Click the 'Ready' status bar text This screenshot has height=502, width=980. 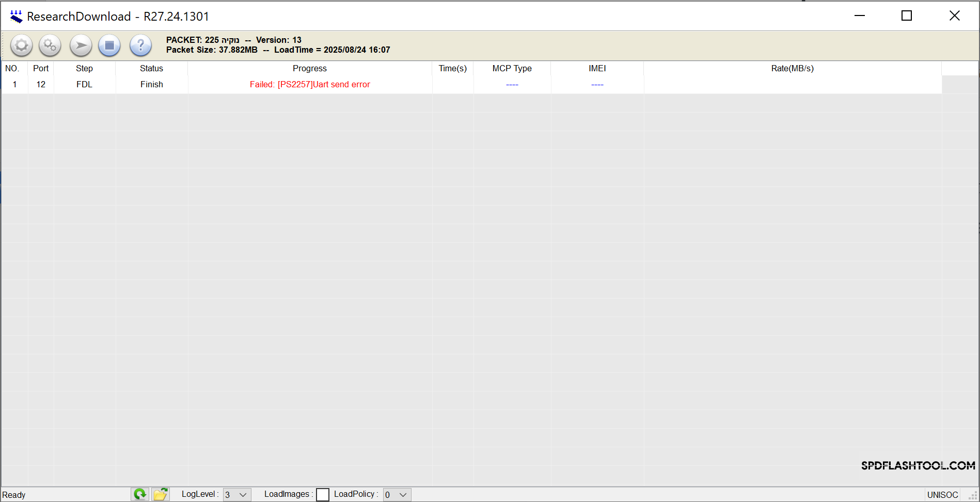coord(14,495)
